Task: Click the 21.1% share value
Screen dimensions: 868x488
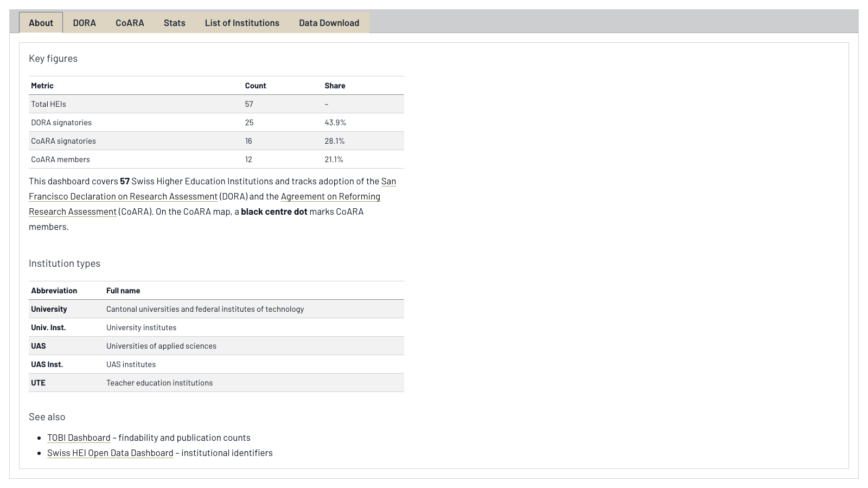Action: [x=334, y=159]
